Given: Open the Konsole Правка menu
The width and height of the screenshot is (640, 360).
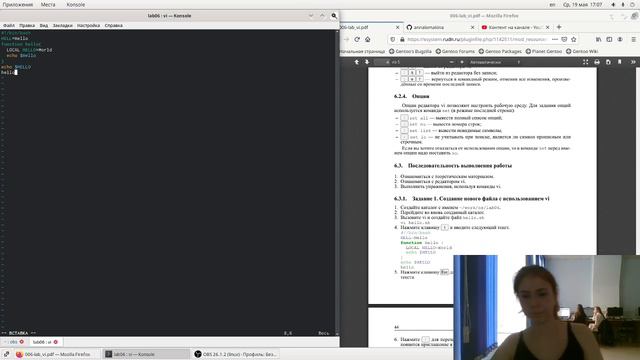Looking at the screenshot, I should coord(27,25).
